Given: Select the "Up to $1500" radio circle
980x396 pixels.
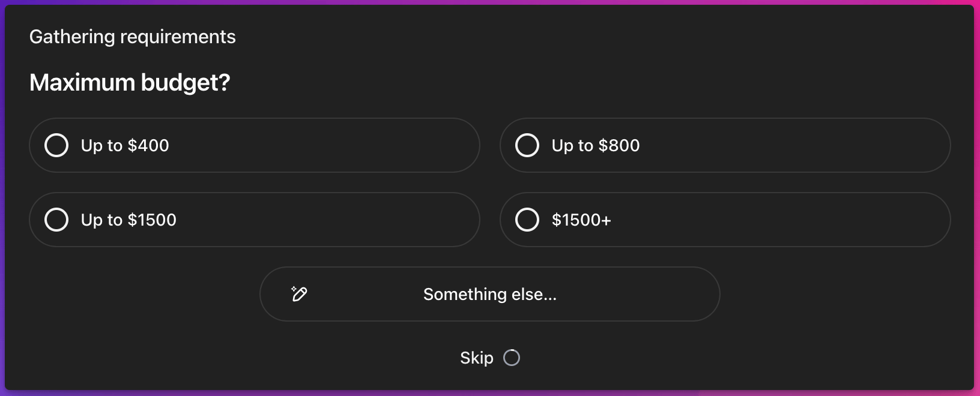Looking at the screenshot, I should pyautogui.click(x=56, y=220).
